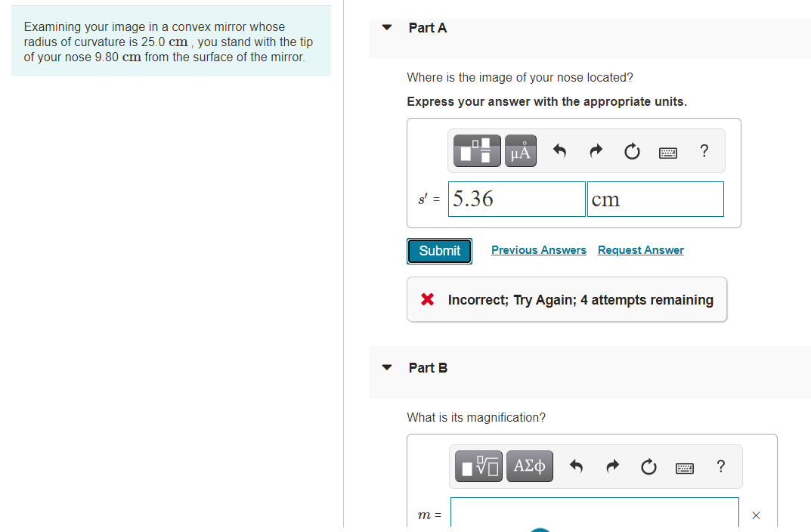Open Previous Answers for Part A
Screen dimensions: 811x532
point(538,249)
